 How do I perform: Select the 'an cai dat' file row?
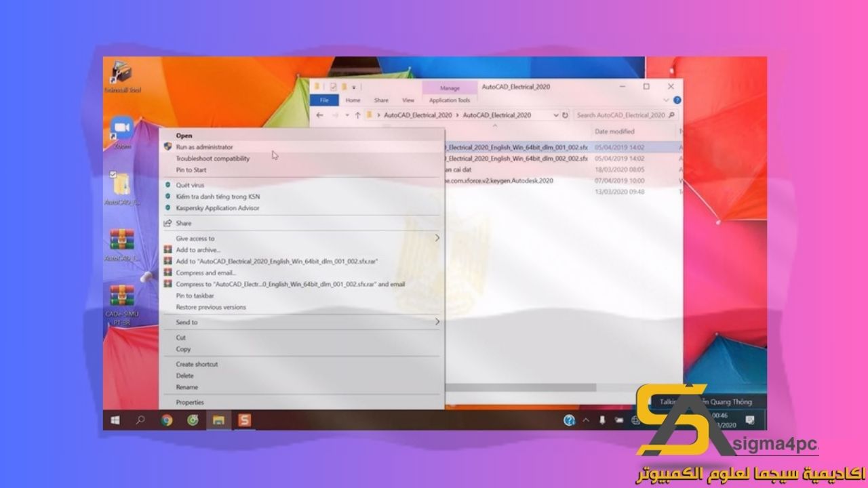[458, 169]
